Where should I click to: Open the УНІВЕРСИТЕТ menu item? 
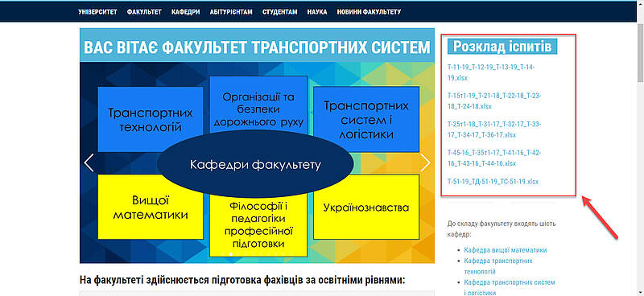point(97,12)
